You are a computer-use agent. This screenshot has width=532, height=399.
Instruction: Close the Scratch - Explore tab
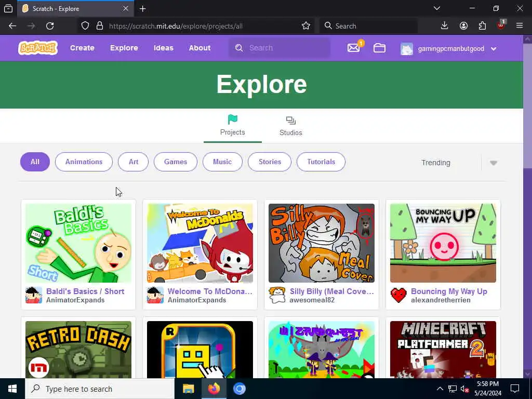coord(126,8)
